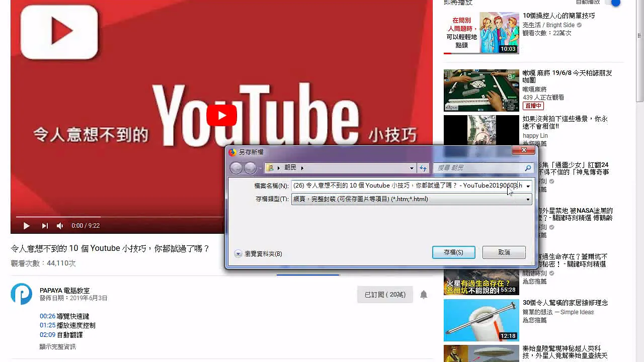Click the Save (存檔) button in the dialog
Viewport: 644px width, 362px height.
[453, 252]
